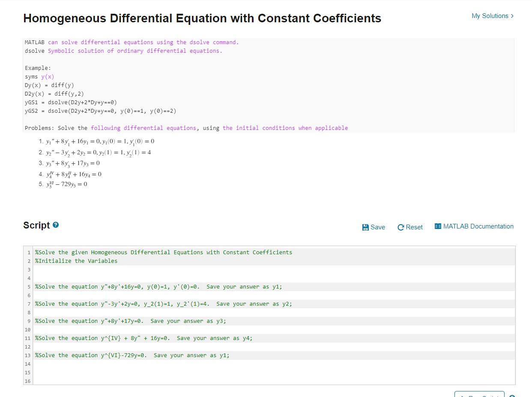The width and height of the screenshot is (532, 397).
Task: Select the Reset label next to its icon
Action: 414,227
